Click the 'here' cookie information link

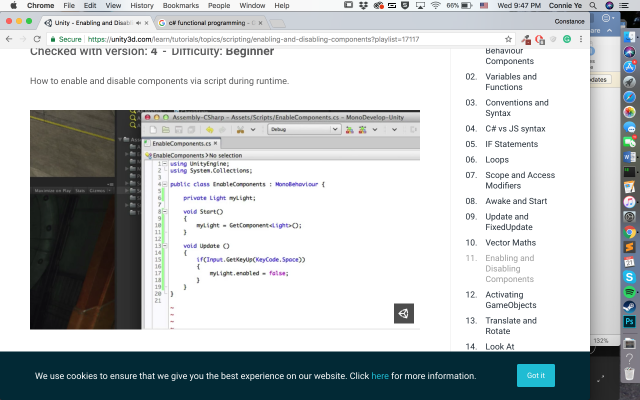[x=380, y=376]
